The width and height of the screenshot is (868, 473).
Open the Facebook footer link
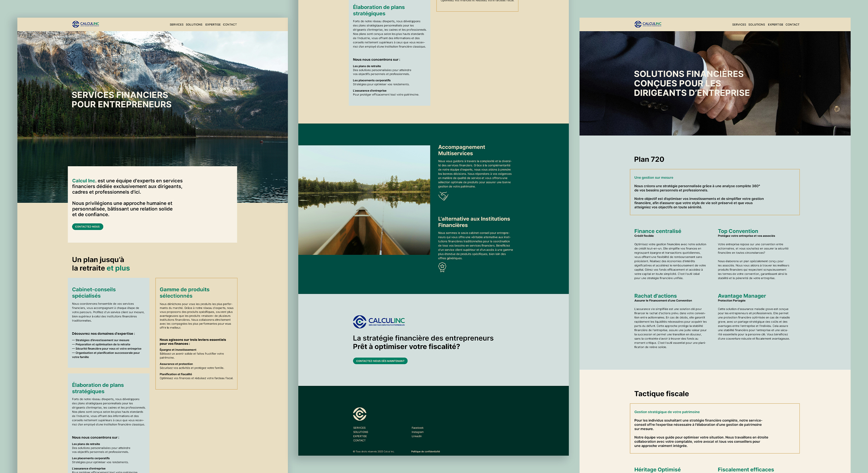417,428
